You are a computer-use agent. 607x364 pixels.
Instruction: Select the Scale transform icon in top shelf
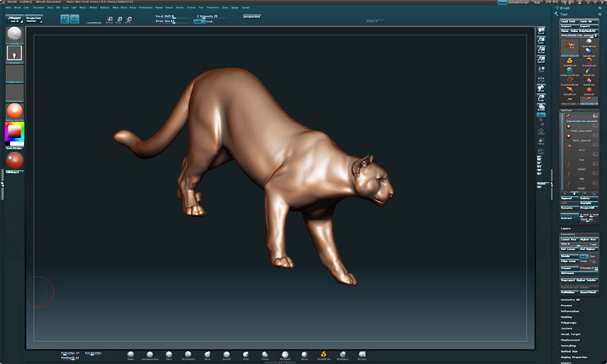pos(119,20)
